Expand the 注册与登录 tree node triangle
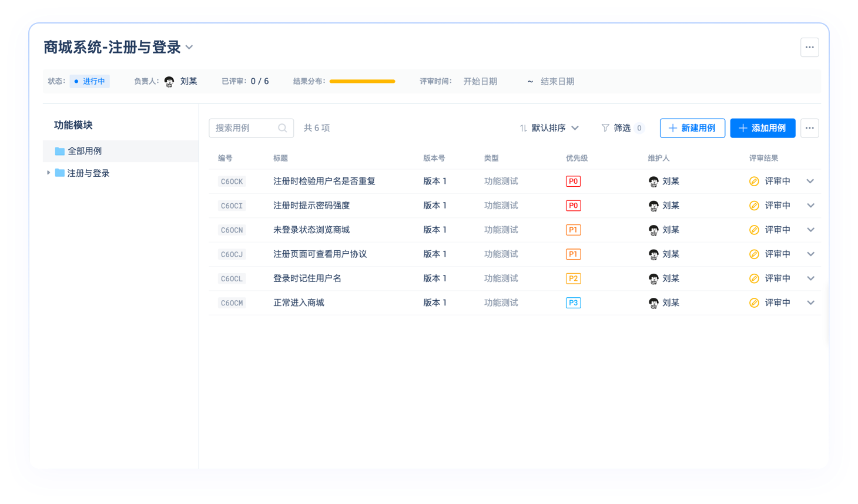Viewport: 858px width, 504px height. pos(48,173)
